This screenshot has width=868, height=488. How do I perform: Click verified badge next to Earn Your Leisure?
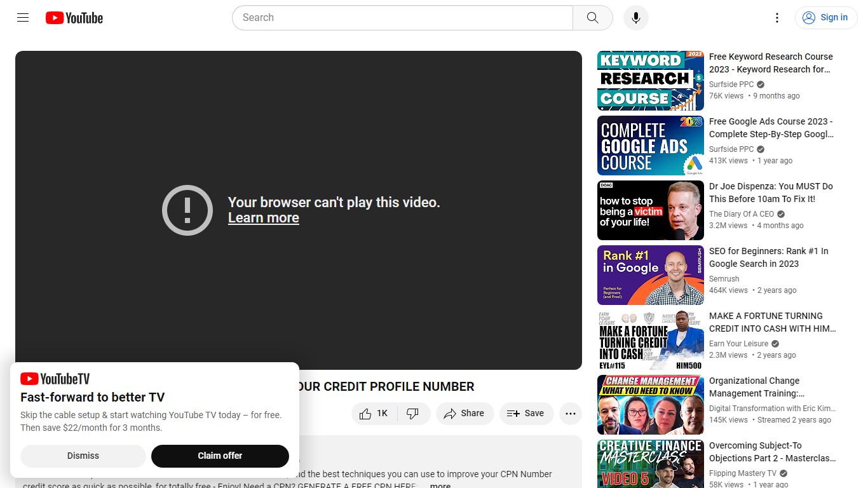coord(775,344)
